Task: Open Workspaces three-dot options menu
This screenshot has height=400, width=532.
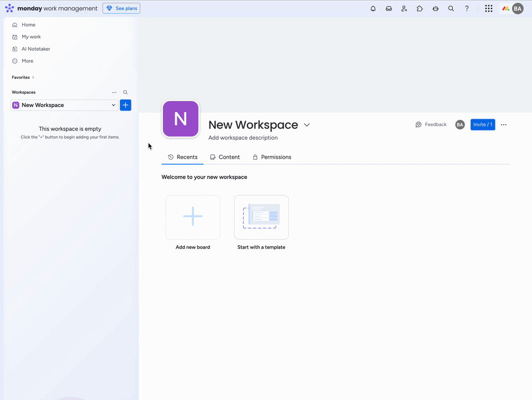Action: tap(114, 93)
